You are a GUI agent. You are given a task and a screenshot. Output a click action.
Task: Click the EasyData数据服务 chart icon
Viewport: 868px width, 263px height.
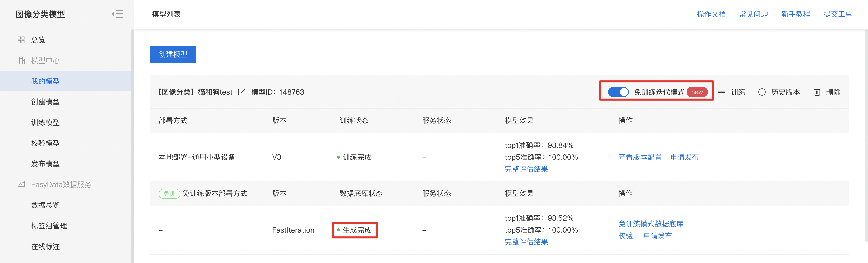(21, 184)
